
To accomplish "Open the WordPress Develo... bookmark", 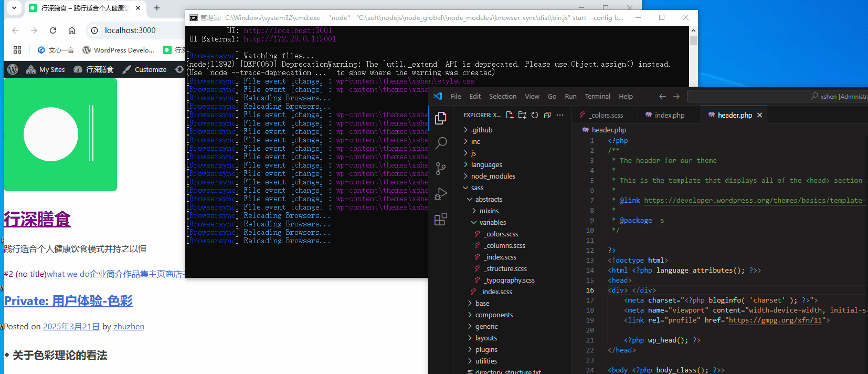I will [119, 50].
